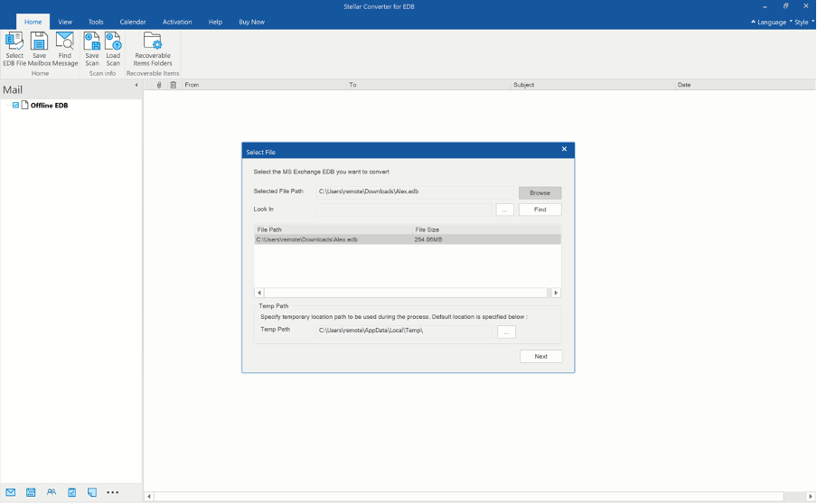Click main window scroll left arrow
The width and height of the screenshot is (817, 504).
(x=149, y=497)
